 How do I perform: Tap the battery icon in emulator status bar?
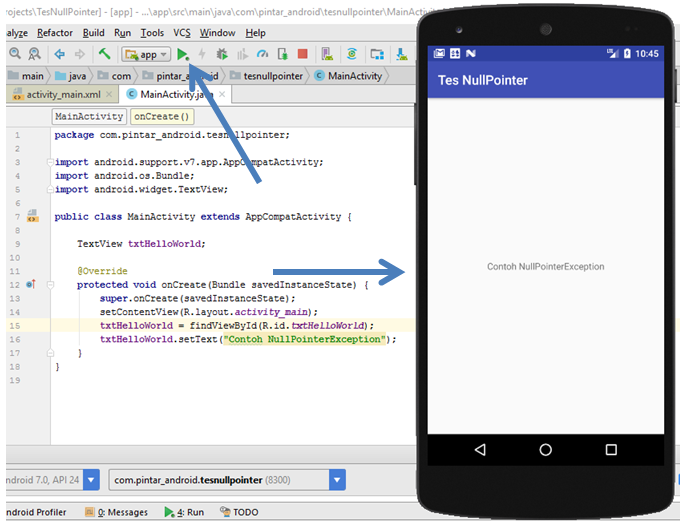(x=627, y=53)
